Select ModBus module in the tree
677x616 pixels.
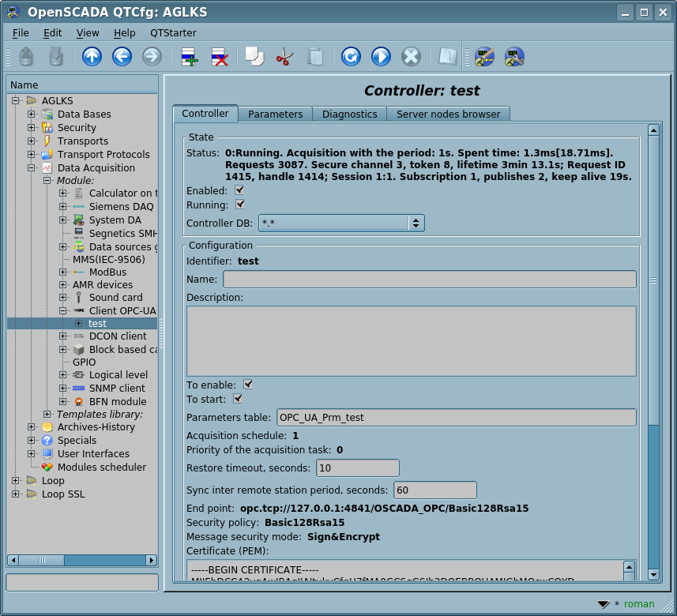(108, 272)
